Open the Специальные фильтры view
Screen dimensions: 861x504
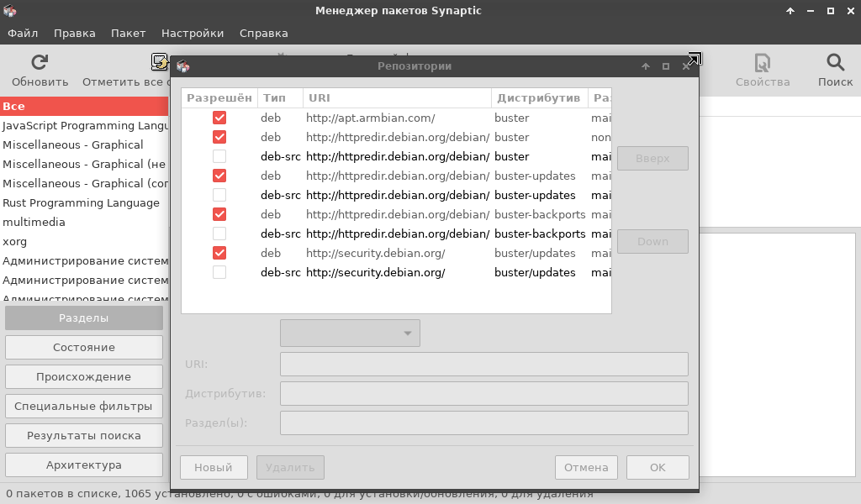(x=84, y=407)
